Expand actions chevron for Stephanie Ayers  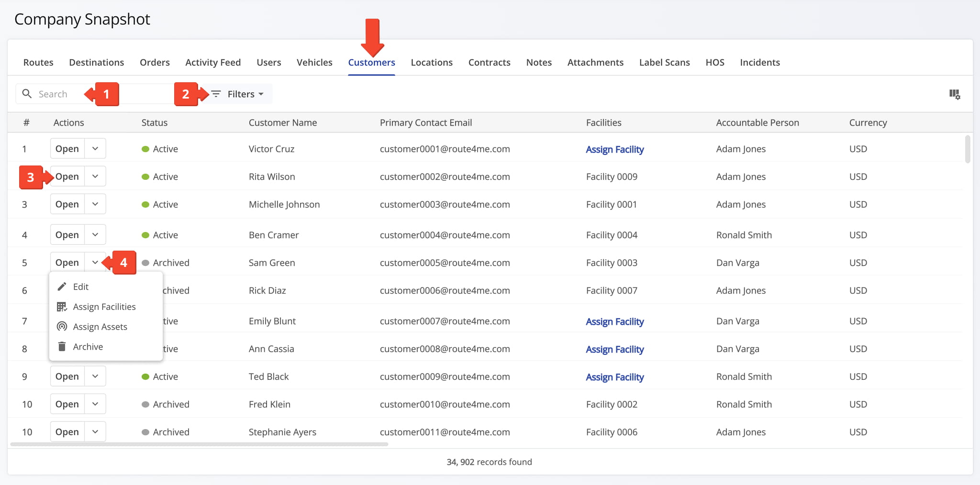[95, 432]
